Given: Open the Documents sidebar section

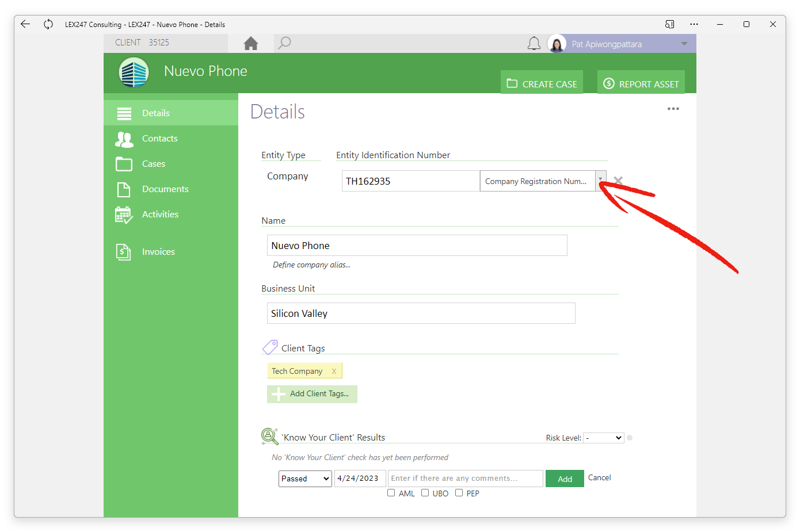Looking at the screenshot, I should point(171,189).
